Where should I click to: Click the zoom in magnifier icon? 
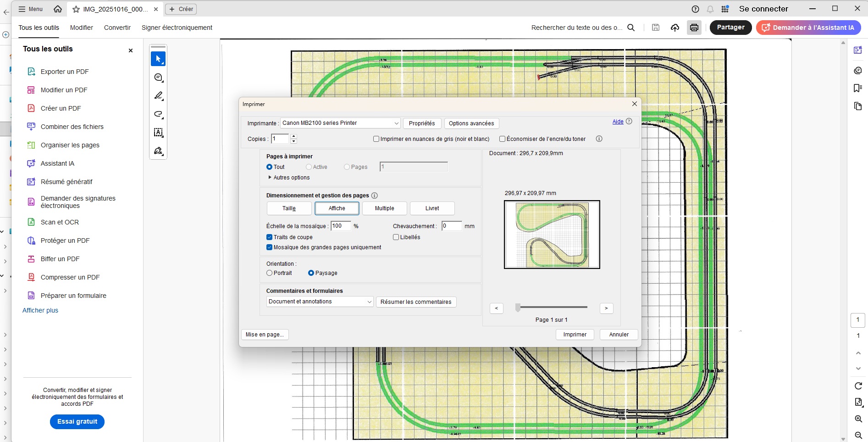(858, 419)
